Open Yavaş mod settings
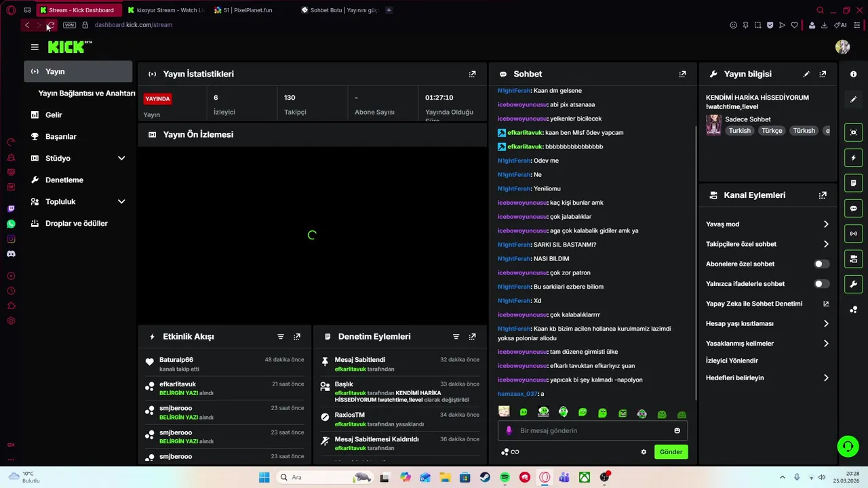Screen dimensions: 868x488 (767, 224)
